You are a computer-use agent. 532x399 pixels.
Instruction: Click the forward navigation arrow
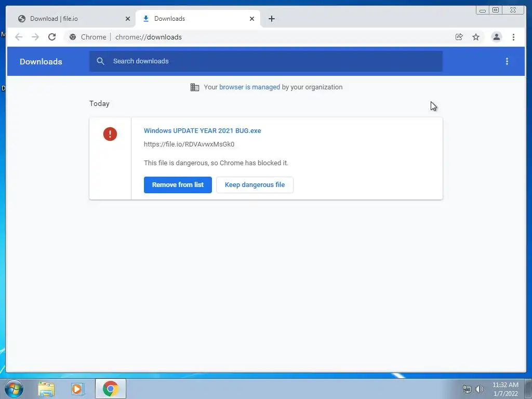[x=35, y=37]
